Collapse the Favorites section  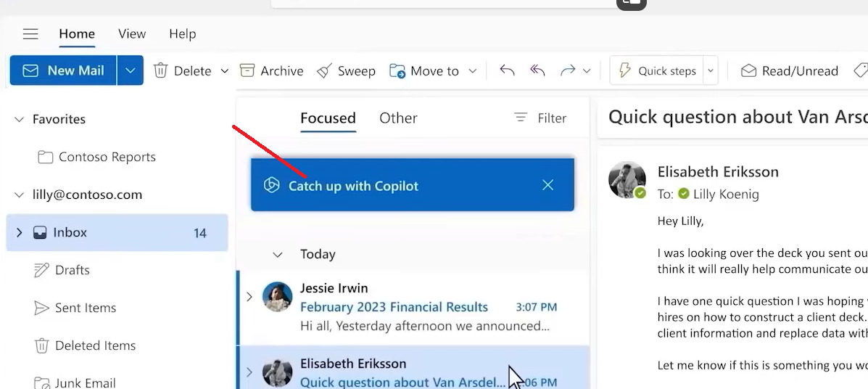(20, 119)
